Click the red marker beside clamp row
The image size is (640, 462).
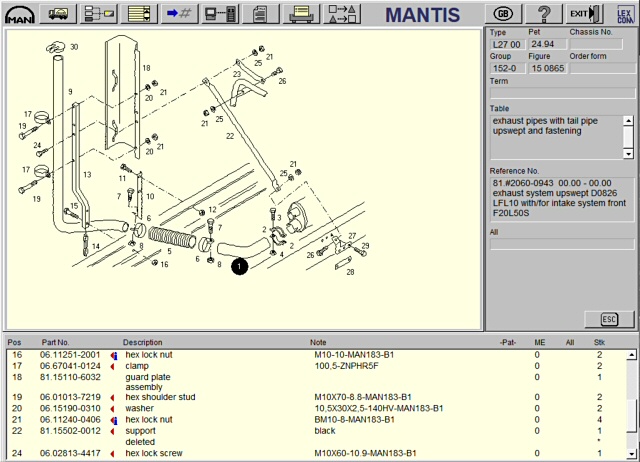click(x=113, y=366)
